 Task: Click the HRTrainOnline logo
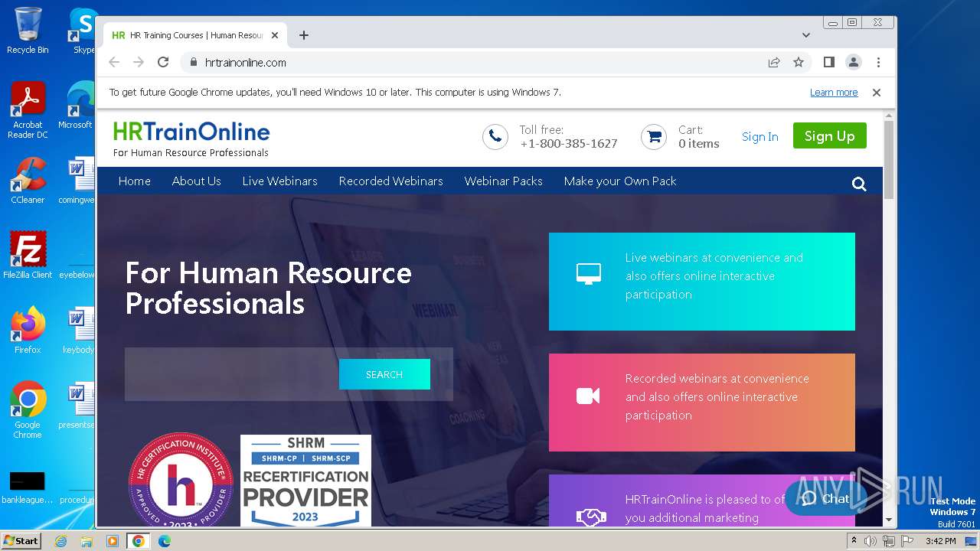(191, 139)
